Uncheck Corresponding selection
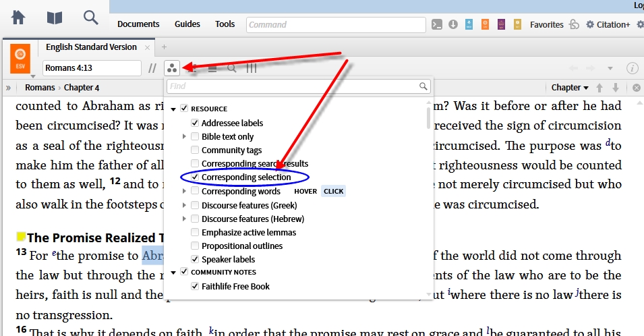Viewport: 644px width, 336px height. (195, 177)
